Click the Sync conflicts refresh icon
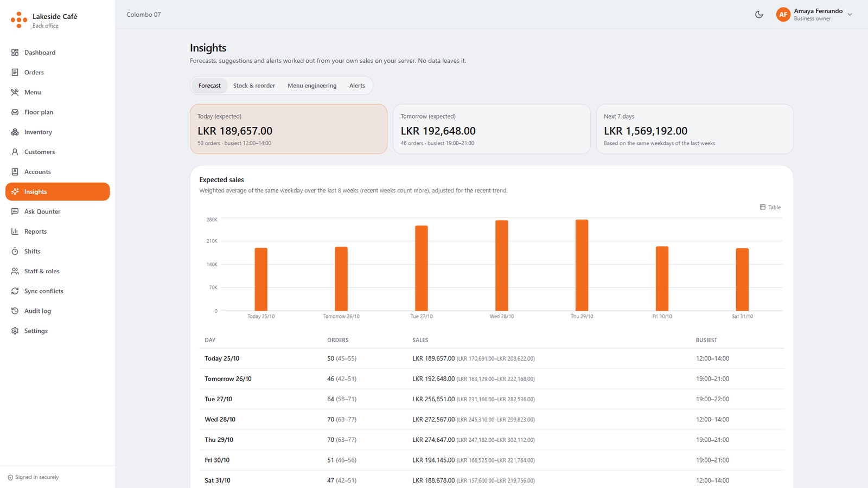 tap(15, 291)
